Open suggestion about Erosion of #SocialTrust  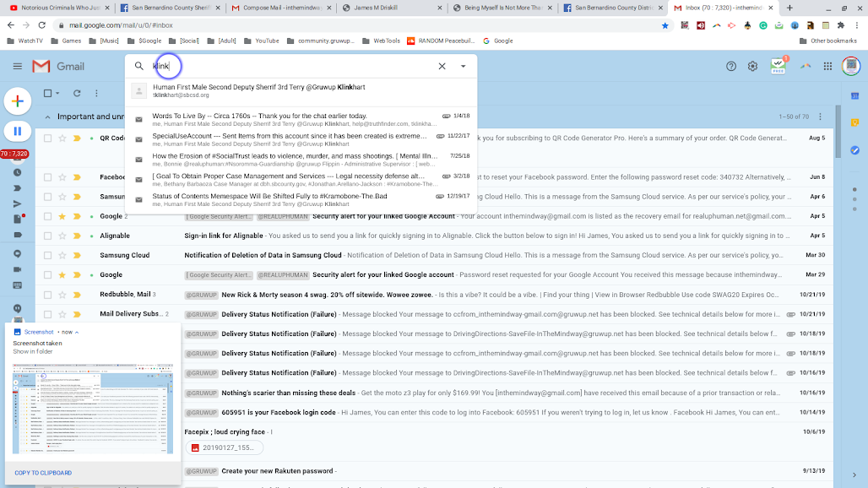point(301,160)
